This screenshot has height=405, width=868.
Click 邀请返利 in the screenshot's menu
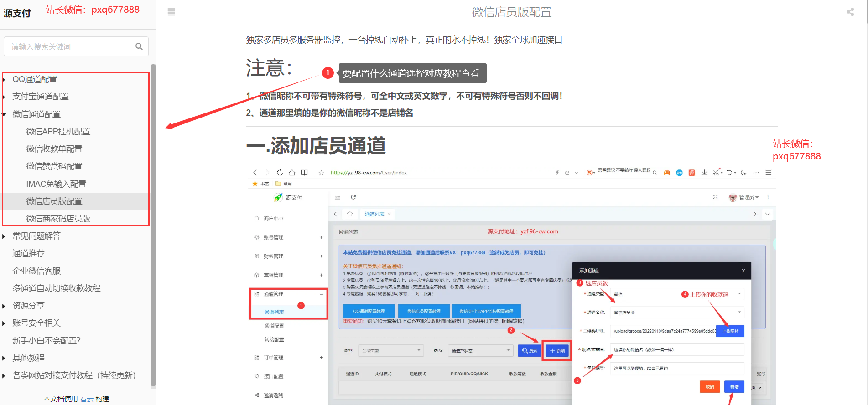[x=273, y=395]
